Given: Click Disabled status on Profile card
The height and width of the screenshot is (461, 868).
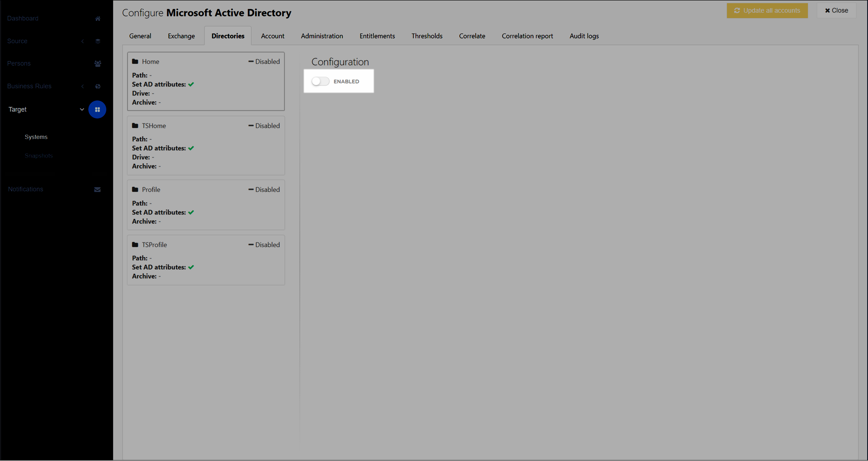Looking at the screenshot, I should (264, 190).
